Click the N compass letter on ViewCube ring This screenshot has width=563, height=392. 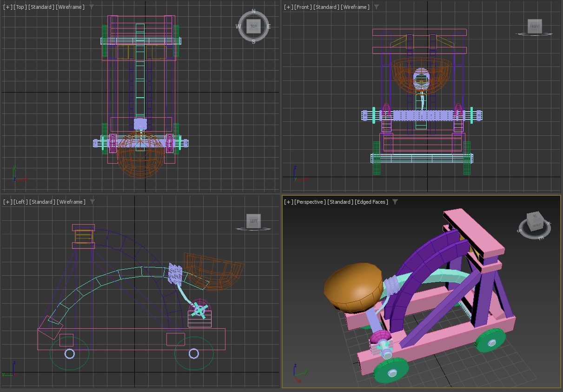pyautogui.click(x=253, y=11)
